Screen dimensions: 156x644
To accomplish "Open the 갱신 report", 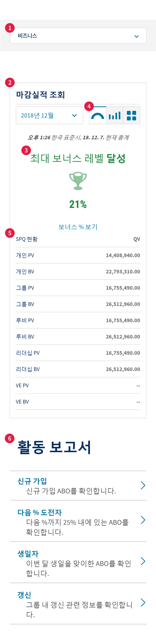I will coord(78,603).
